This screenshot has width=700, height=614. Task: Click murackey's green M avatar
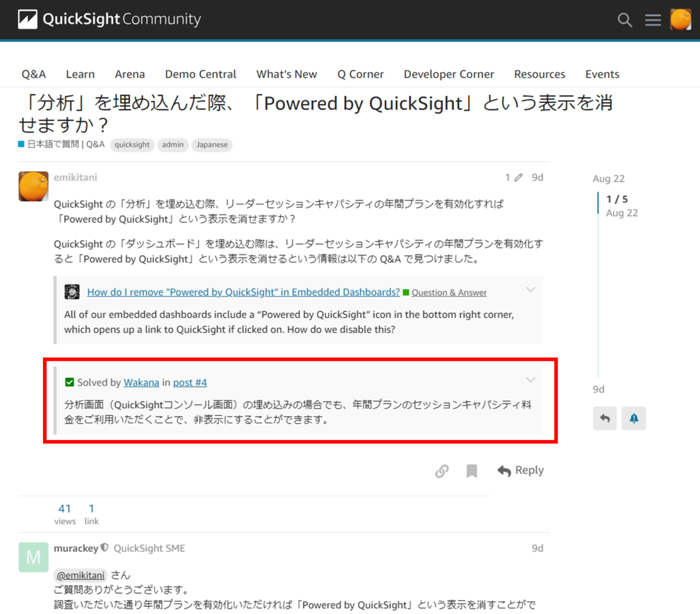(33, 557)
